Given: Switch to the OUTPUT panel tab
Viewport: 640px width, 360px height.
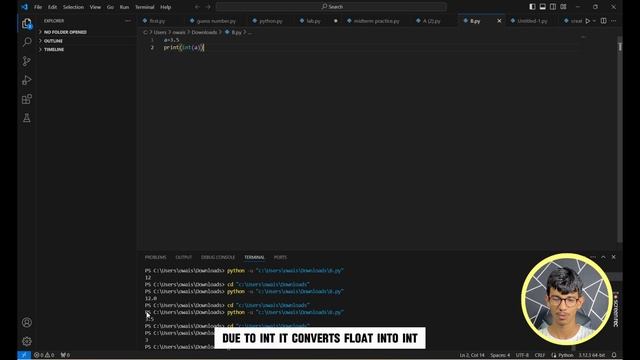Looking at the screenshot, I should (x=184, y=258).
